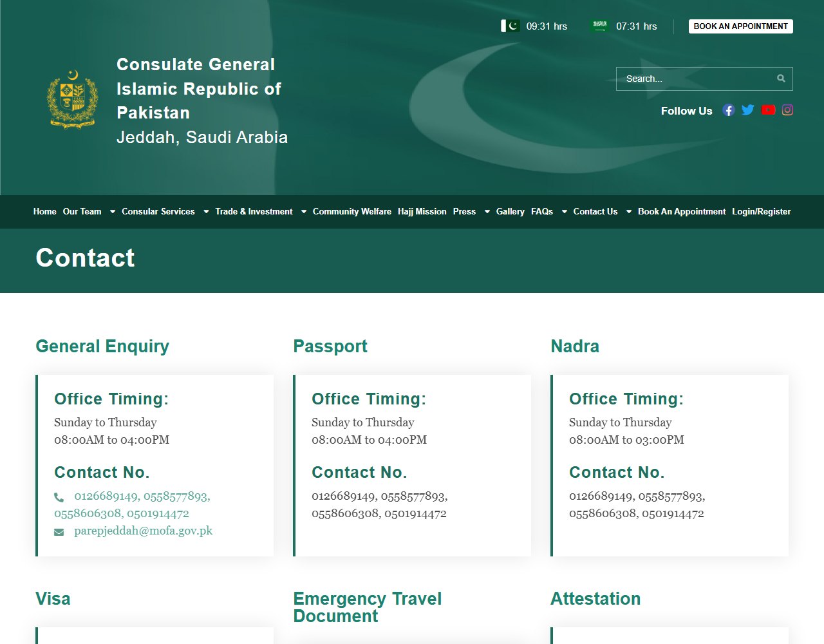Click the Saudi Arabia flag icon beside 07:31 hrs

600,26
